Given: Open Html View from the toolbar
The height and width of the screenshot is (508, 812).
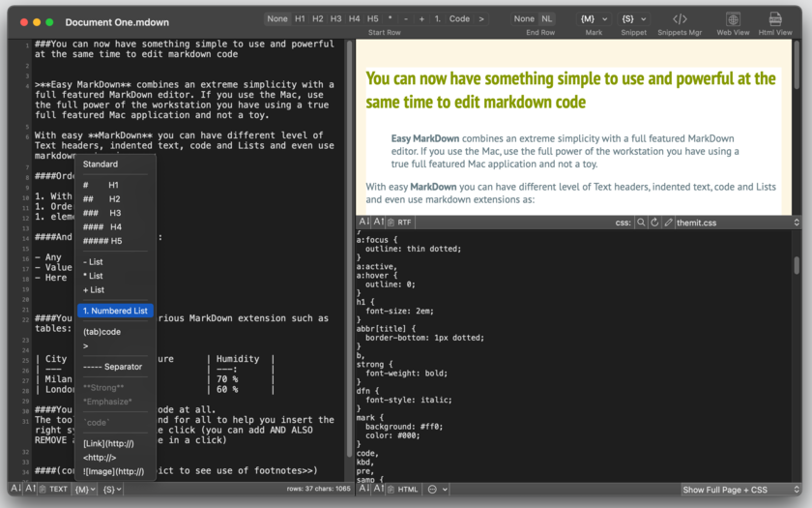Looking at the screenshot, I should pyautogui.click(x=775, y=24).
